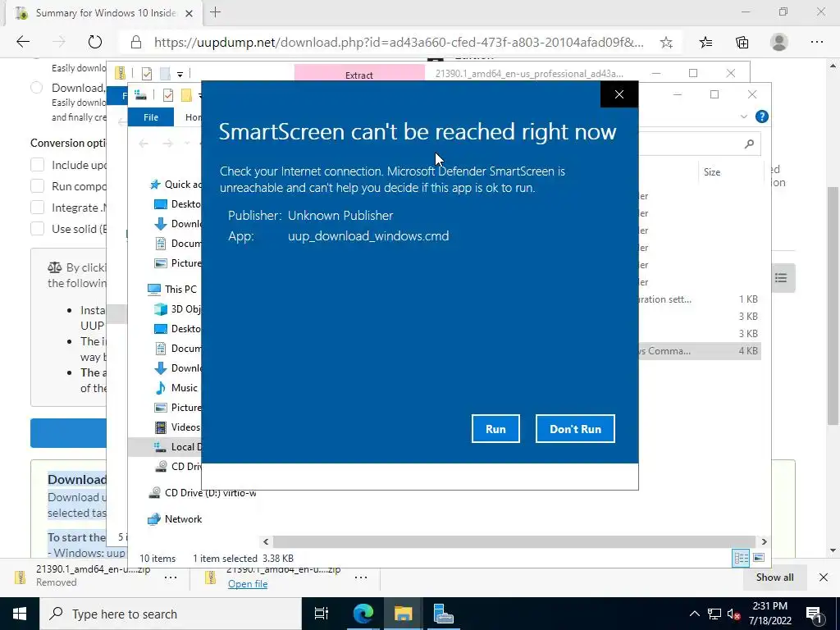Switch Explorer to details view icon
Viewport: 840px width, 630px height.
click(x=741, y=558)
